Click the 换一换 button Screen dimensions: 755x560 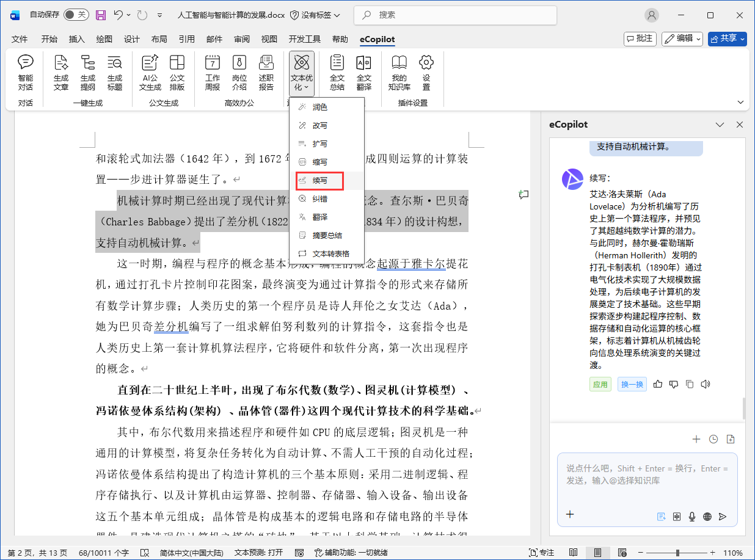(x=632, y=384)
